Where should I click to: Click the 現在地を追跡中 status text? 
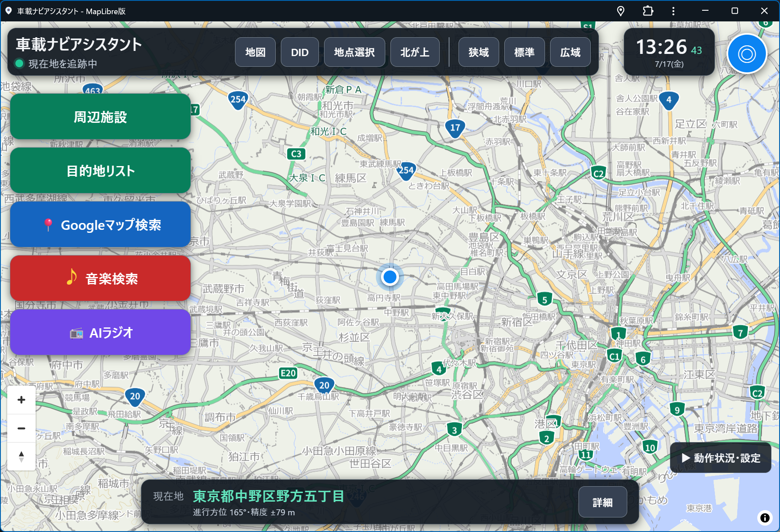63,64
